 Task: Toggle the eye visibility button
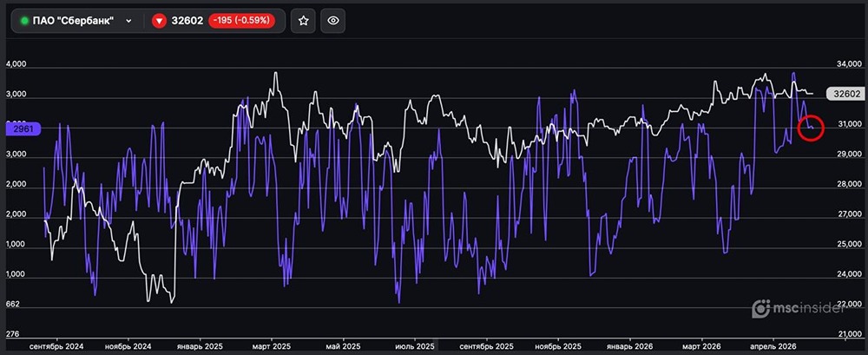click(332, 21)
